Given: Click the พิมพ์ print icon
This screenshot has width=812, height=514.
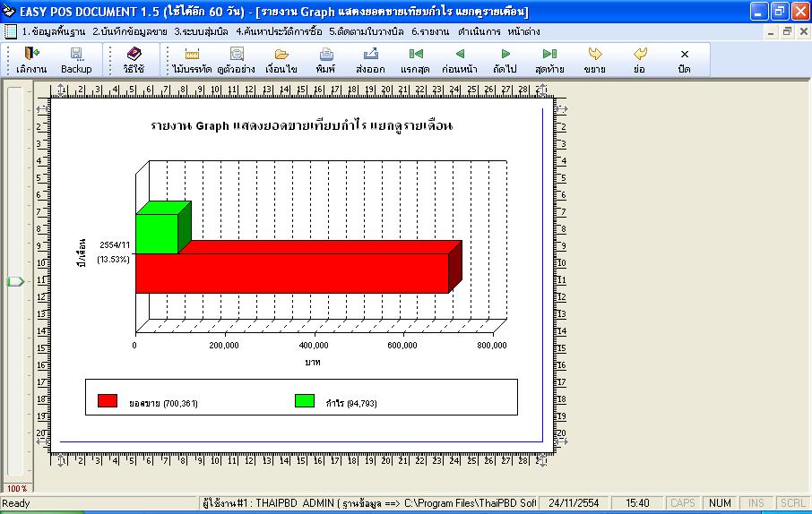Looking at the screenshot, I should (325, 54).
